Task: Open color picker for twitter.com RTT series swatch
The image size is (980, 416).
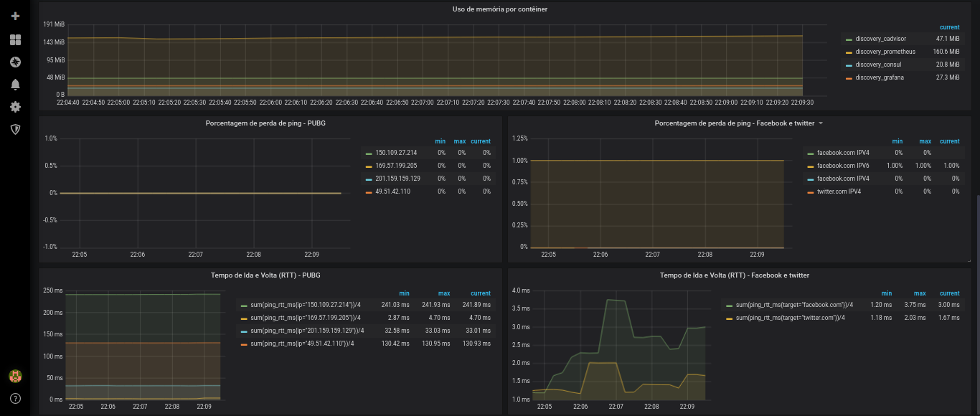Action: click(730, 318)
